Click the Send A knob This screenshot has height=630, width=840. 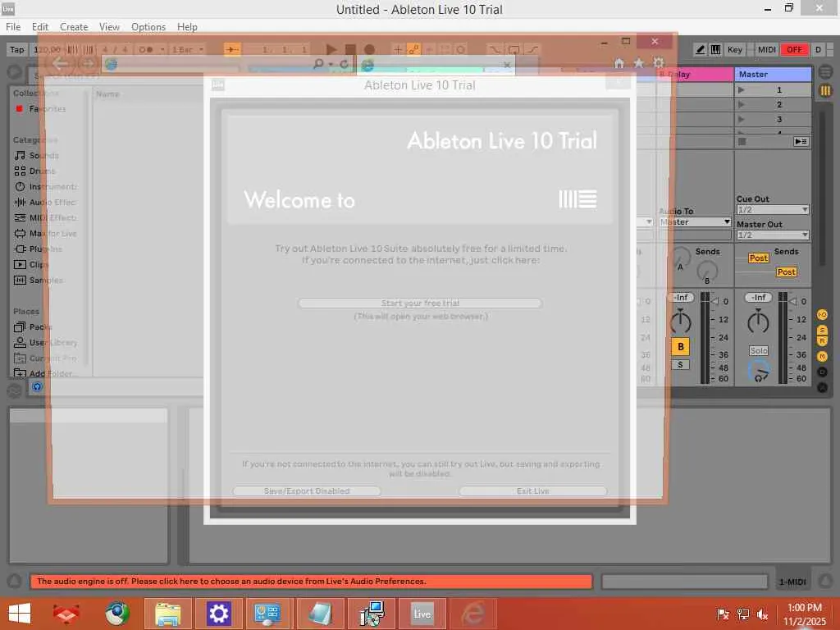tap(680, 258)
